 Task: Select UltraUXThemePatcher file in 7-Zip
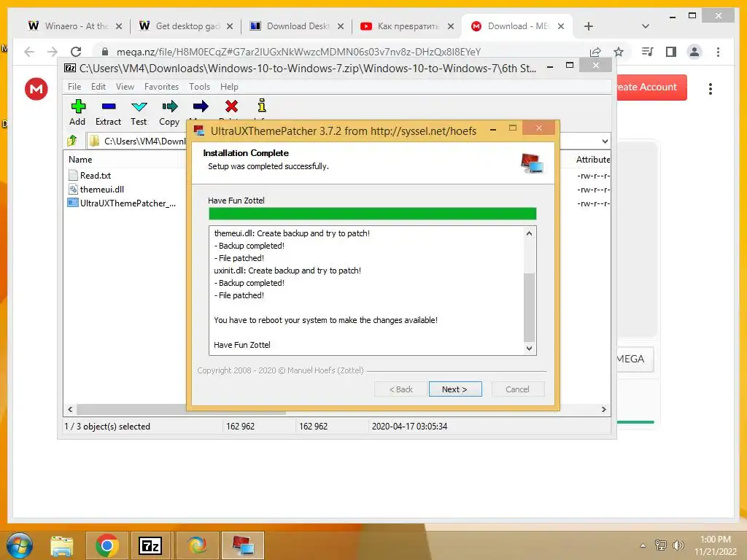click(x=122, y=203)
